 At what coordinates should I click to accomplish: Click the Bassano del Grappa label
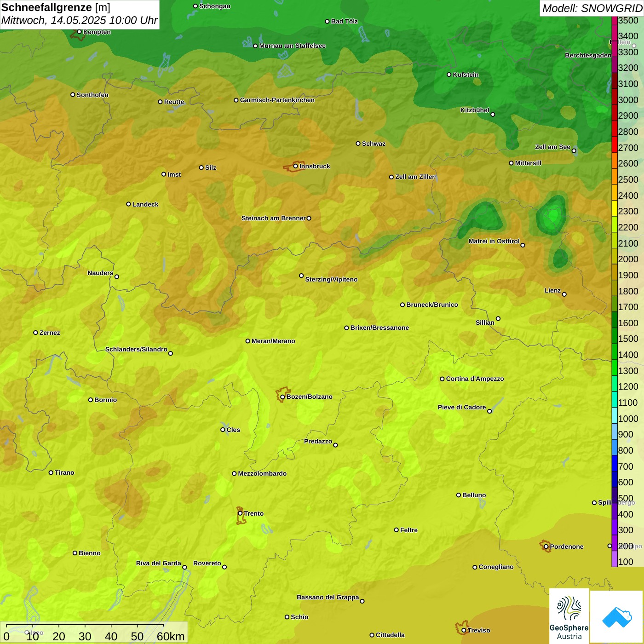328,597
